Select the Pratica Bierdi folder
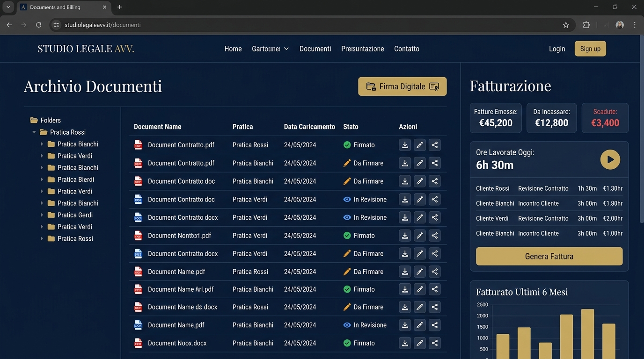This screenshot has height=359, width=644. 71,179
